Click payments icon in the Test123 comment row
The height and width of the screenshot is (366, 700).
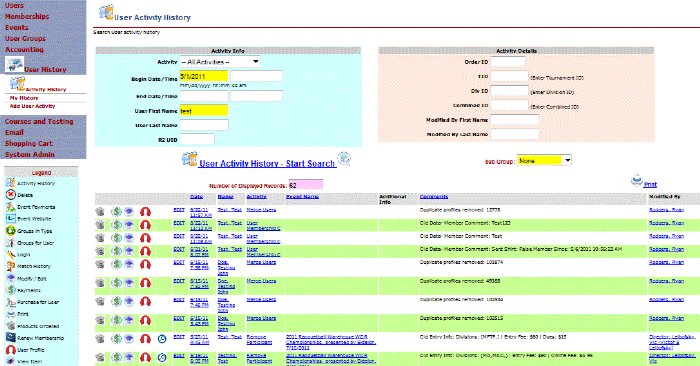[x=116, y=225]
